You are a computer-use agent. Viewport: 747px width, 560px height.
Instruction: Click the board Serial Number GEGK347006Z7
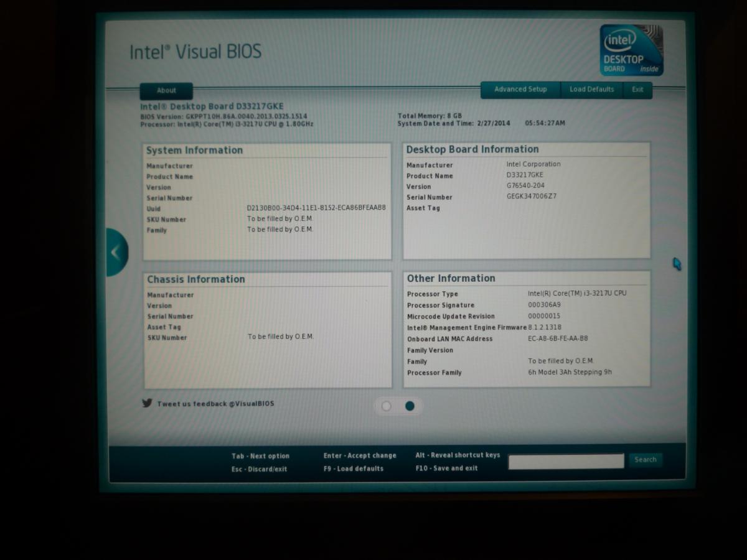532,197
